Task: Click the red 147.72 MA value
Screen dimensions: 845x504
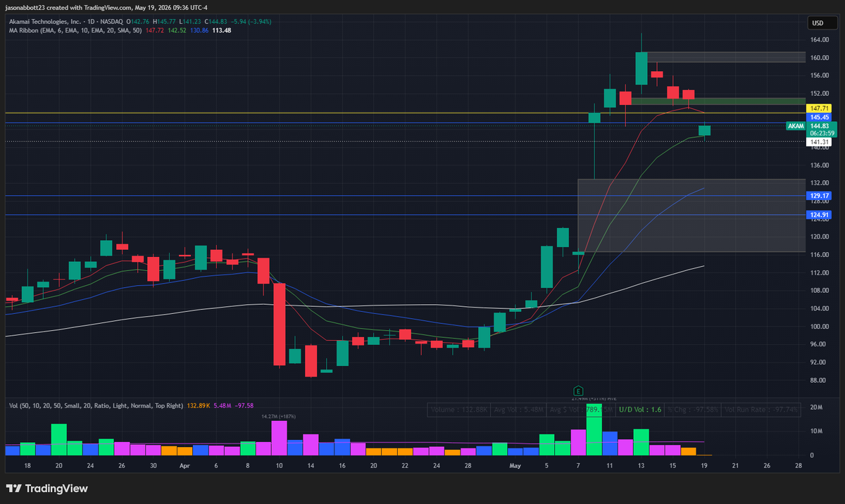Action: 154,30
